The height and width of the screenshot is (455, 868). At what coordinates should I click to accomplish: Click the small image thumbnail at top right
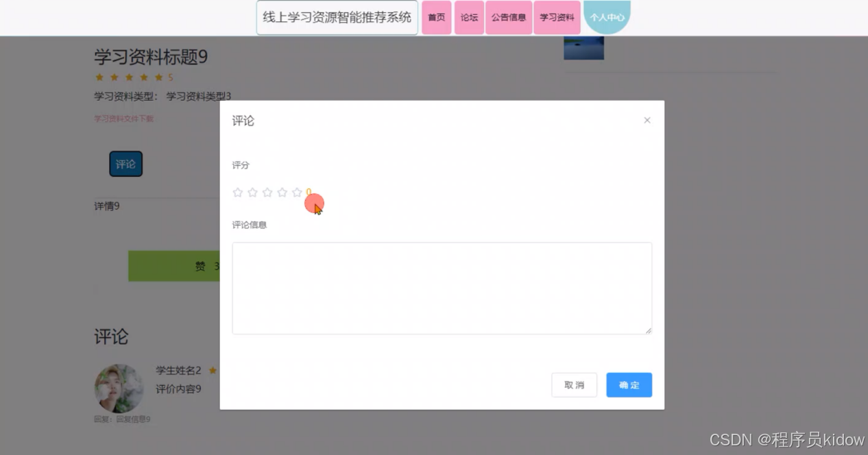(583, 48)
